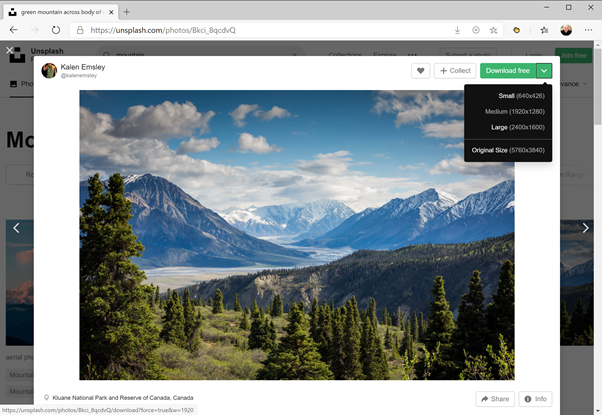Click Join free button
This screenshot has width=602, height=415.
(x=573, y=55)
